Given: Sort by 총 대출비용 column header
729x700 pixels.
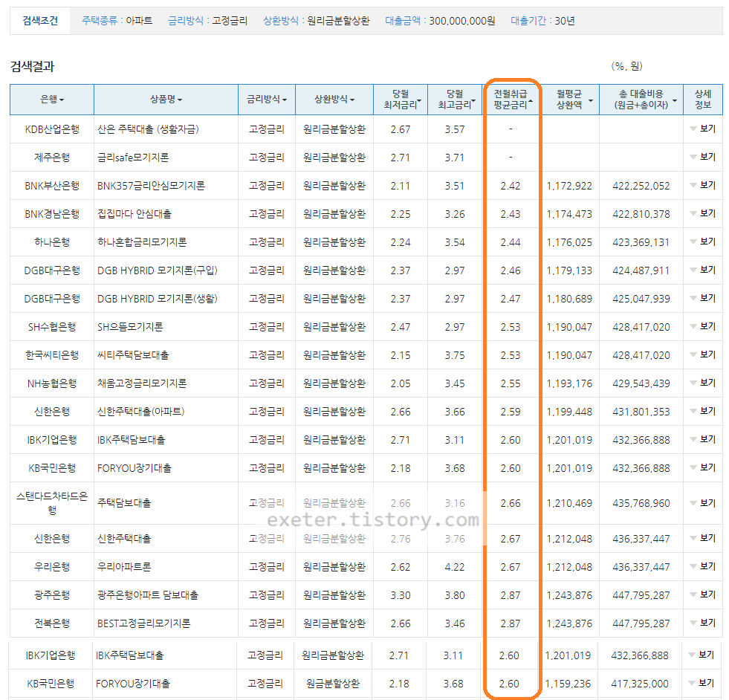Looking at the screenshot, I should (x=641, y=100).
